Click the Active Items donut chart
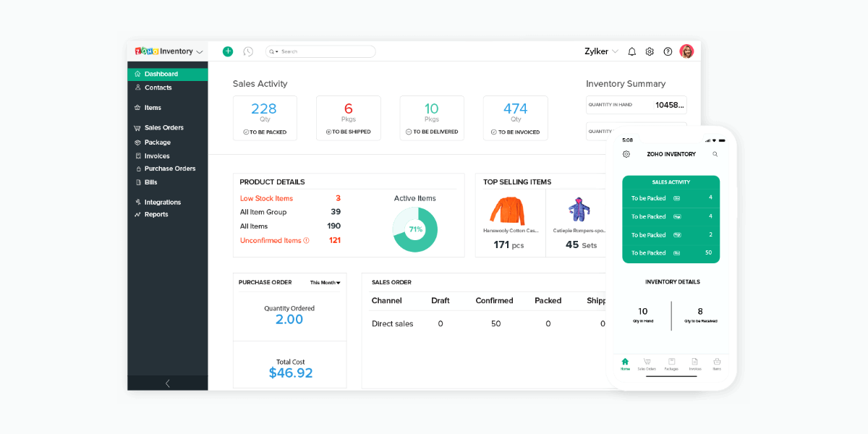The height and width of the screenshot is (434, 868). click(x=415, y=229)
